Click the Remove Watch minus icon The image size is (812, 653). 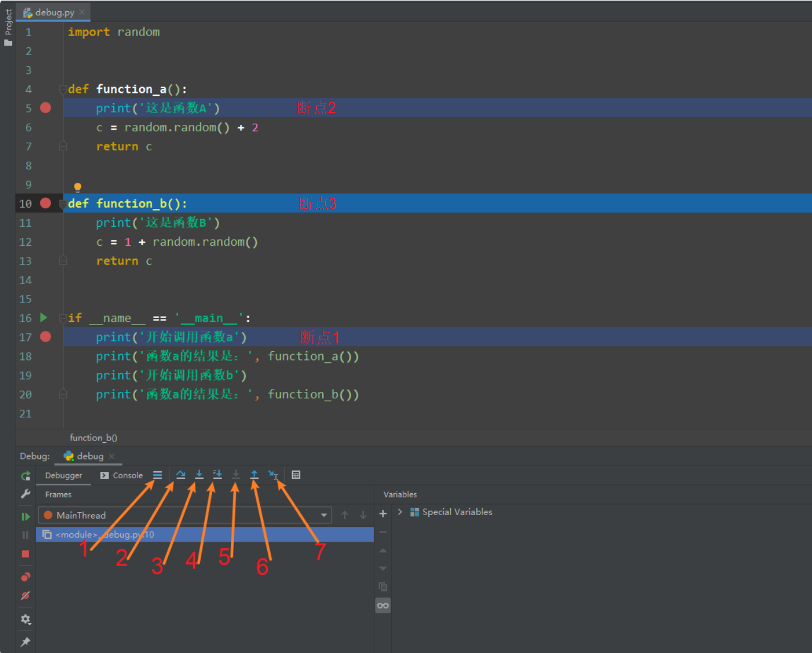click(x=383, y=532)
